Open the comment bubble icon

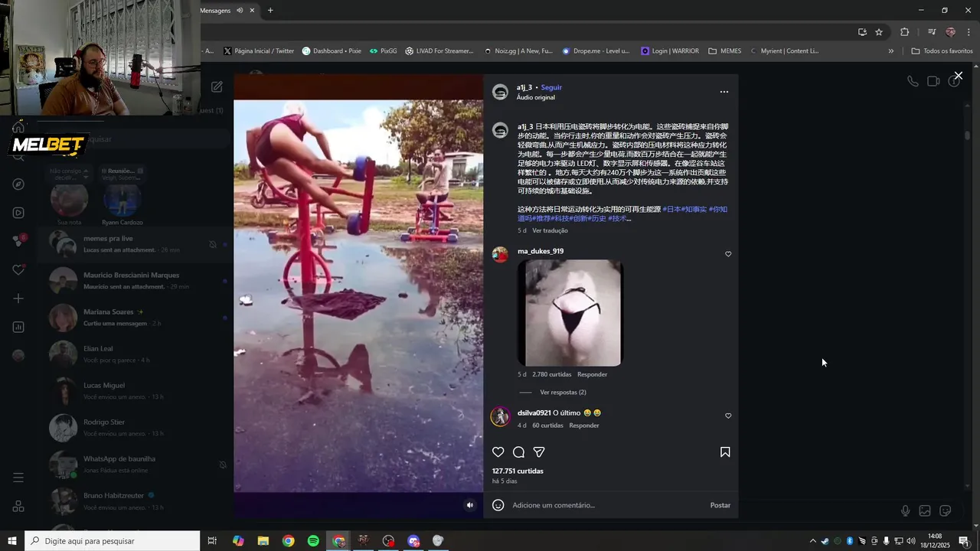click(518, 452)
